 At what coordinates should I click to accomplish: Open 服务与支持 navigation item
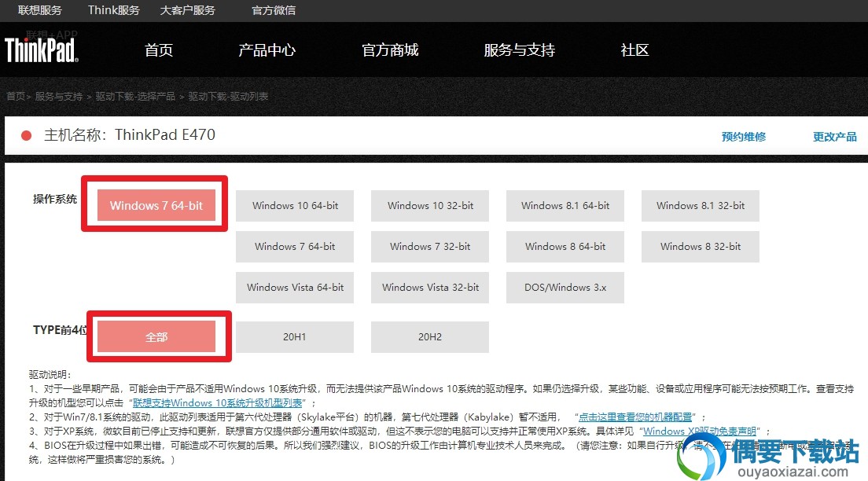tap(519, 50)
